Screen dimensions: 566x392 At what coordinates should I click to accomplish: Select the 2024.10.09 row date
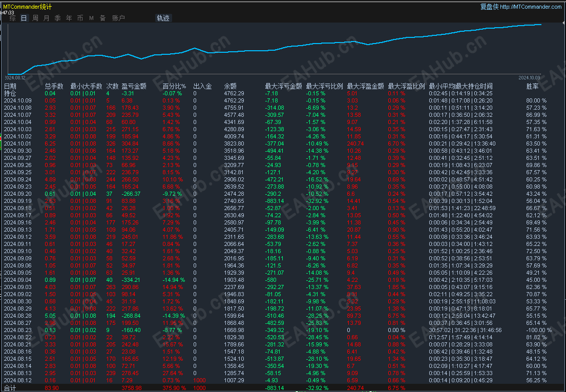[x=18, y=101]
